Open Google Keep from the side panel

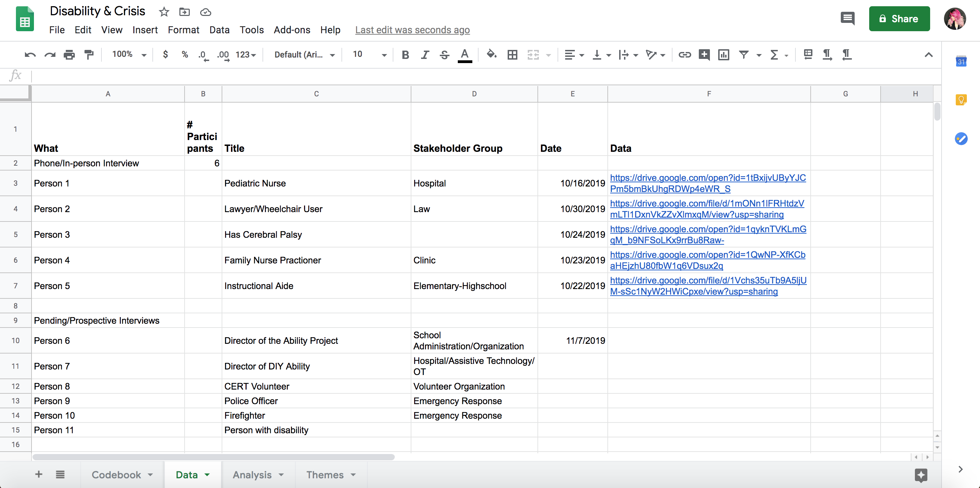pos(961,100)
